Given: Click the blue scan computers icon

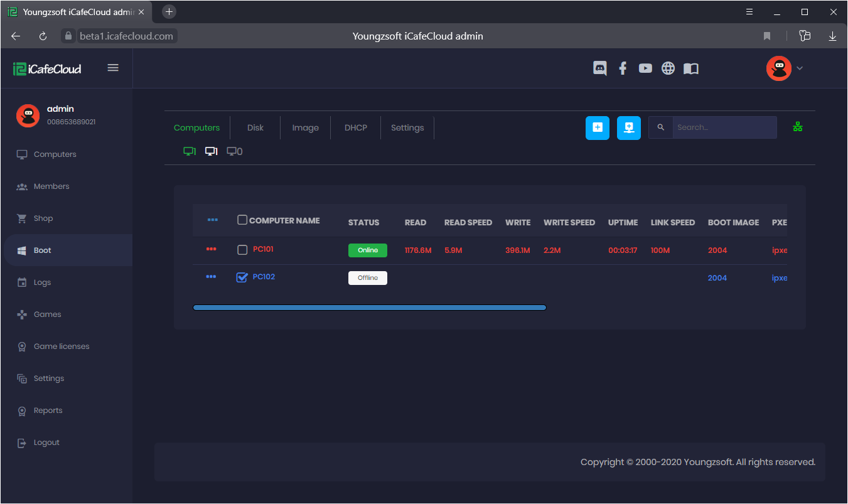Looking at the screenshot, I should click(x=628, y=127).
